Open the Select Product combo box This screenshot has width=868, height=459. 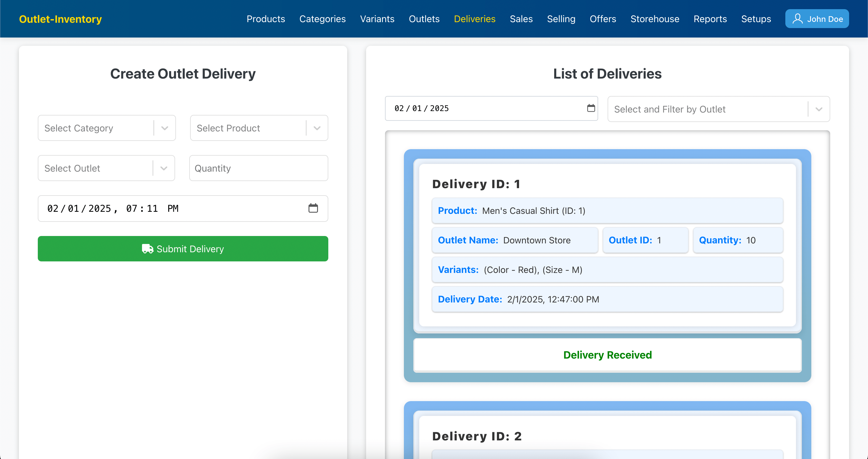pos(259,128)
